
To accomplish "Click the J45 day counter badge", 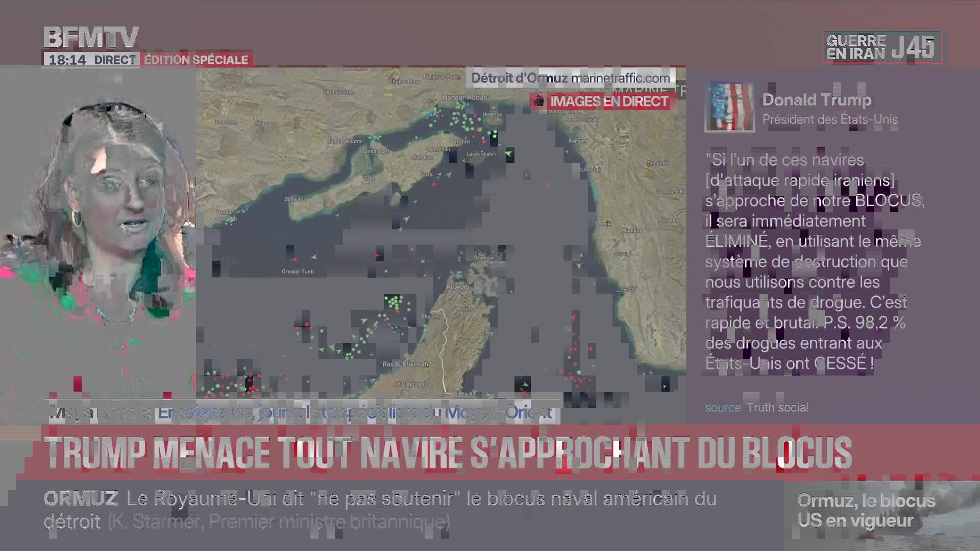I will click(913, 47).
